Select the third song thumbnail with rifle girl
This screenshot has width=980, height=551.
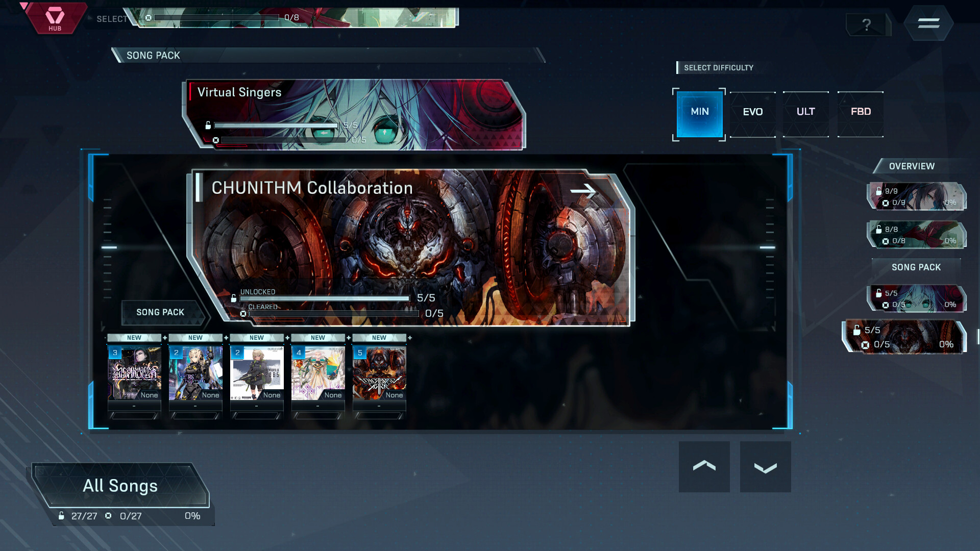click(x=257, y=373)
